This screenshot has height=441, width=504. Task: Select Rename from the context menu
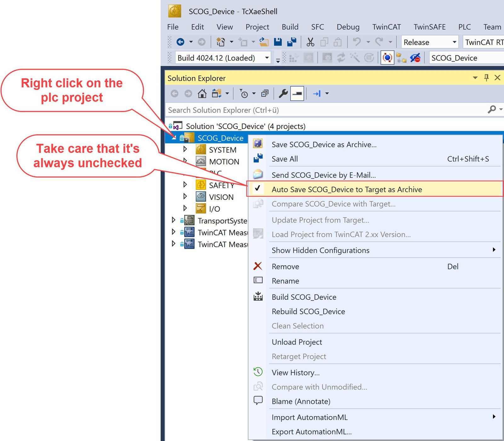coord(375,281)
